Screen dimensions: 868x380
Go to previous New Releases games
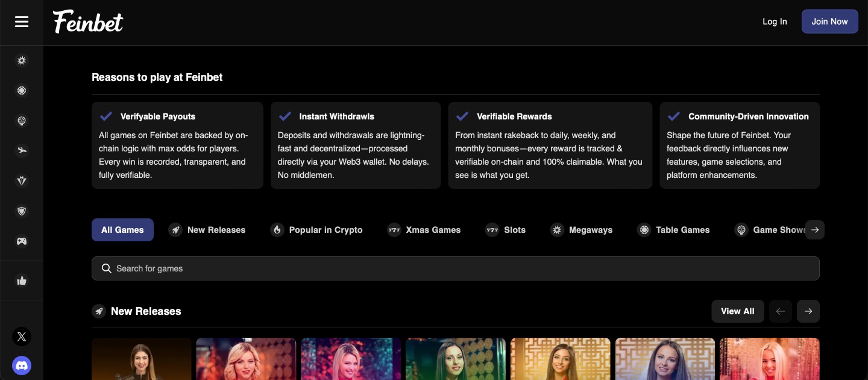[780, 311]
